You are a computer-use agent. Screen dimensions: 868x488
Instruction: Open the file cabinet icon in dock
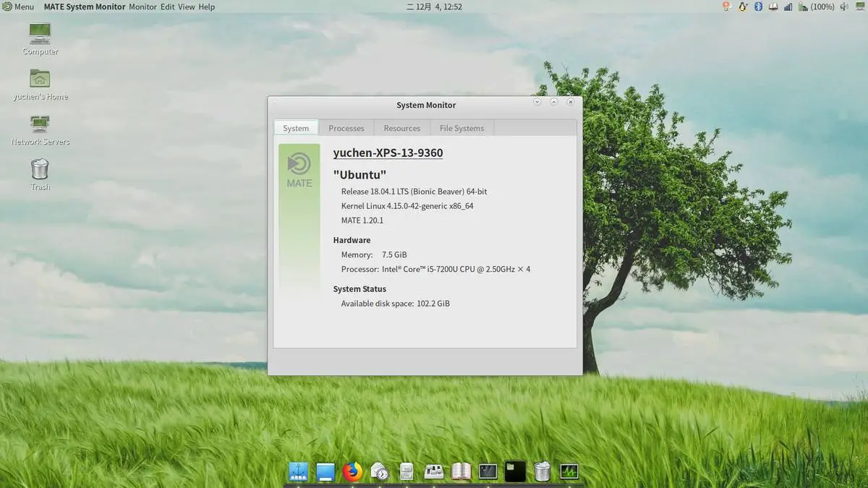[407, 472]
